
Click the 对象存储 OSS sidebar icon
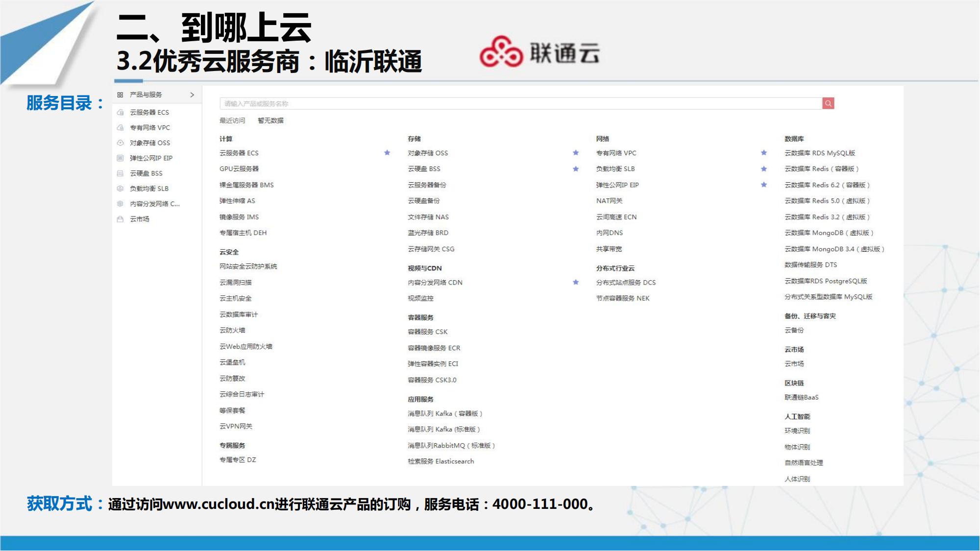pos(120,143)
